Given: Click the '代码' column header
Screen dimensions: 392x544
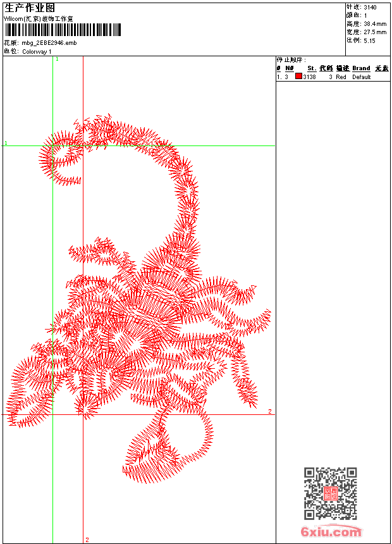Looking at the screenshot, I should [x=326, y=68].
